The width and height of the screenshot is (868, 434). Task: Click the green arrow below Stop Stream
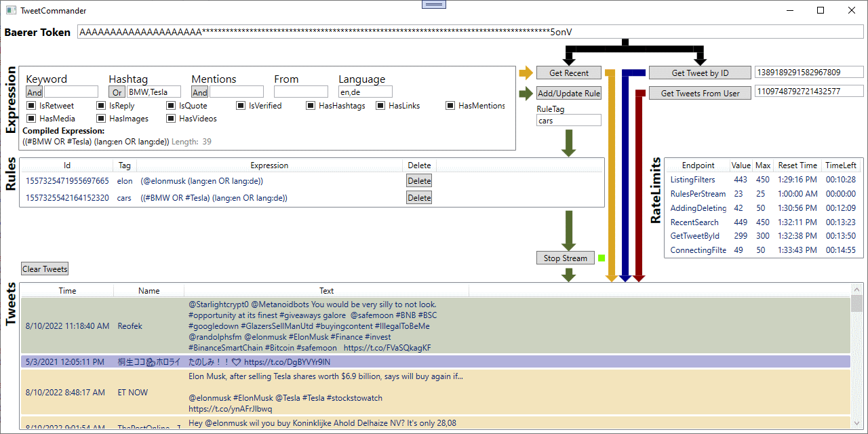[x=569, y=275]
